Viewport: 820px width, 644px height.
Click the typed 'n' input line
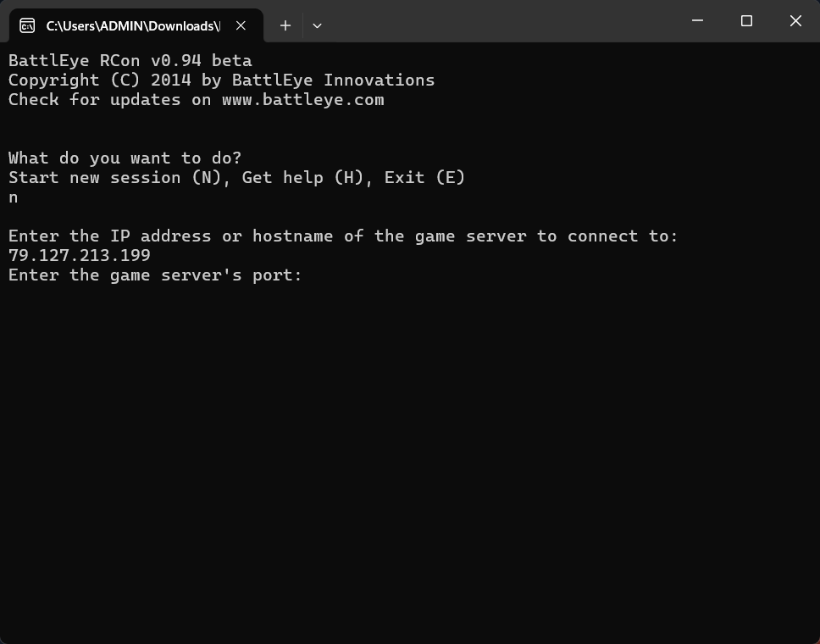13,197
